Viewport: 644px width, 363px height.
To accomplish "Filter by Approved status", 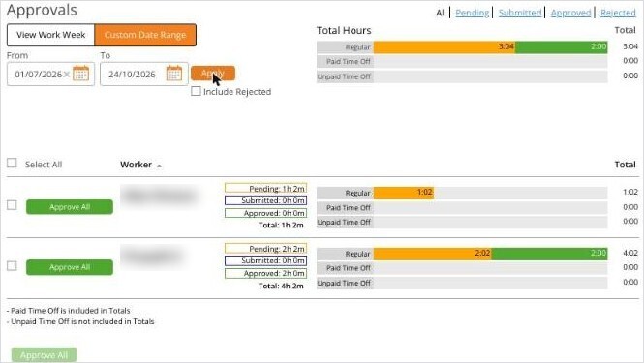I will click(570, 13).
